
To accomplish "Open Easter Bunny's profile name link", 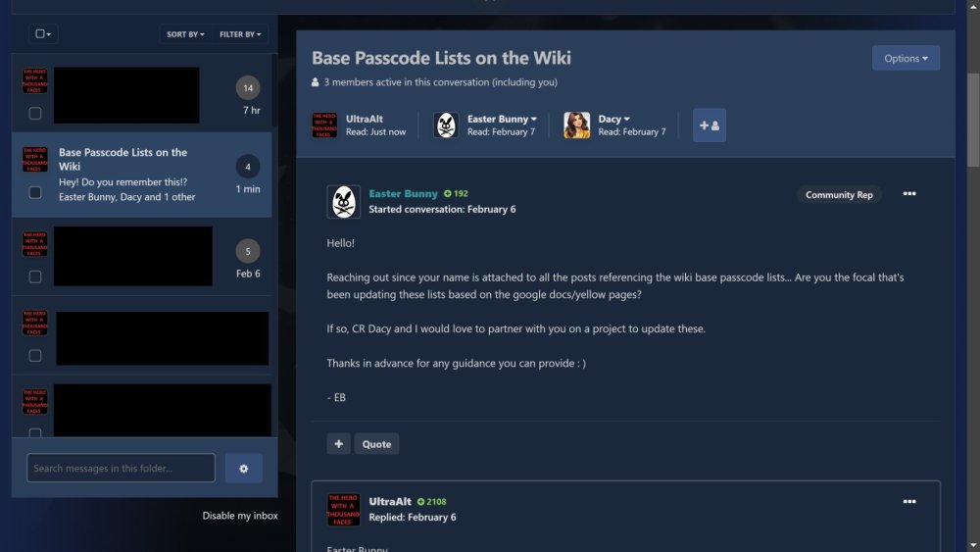I will pyautogui.click(x=403, y=194).
